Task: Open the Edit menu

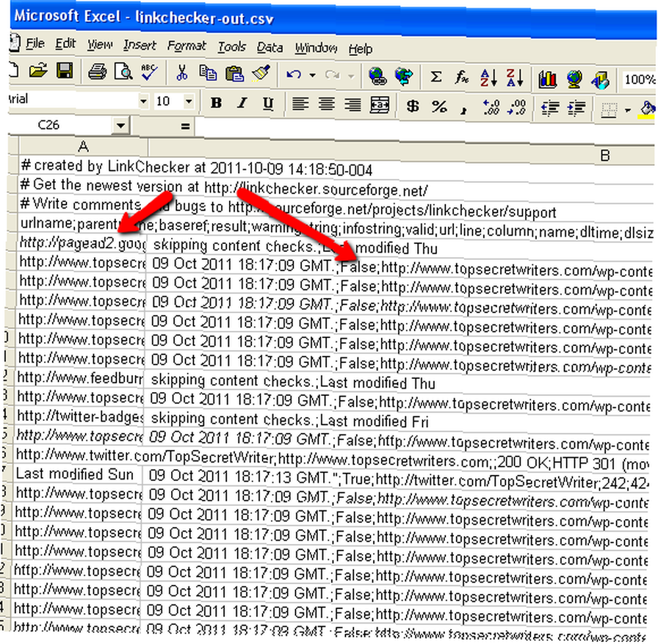Action: click(65, 43)
